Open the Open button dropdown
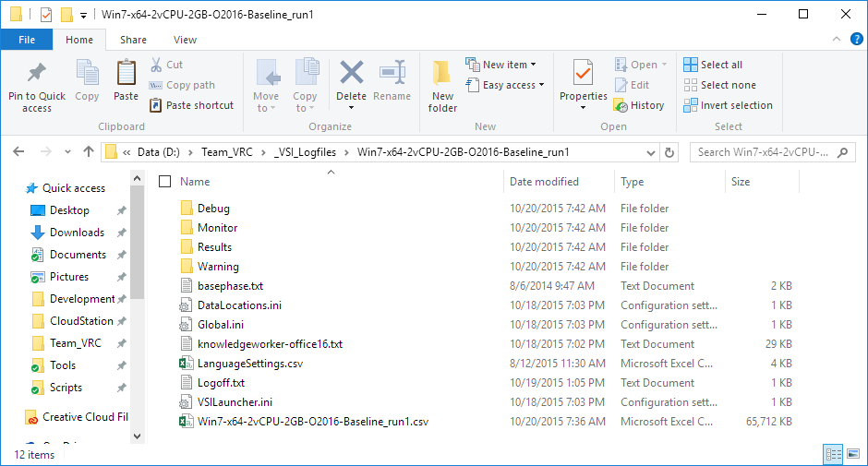This screenshot has width=868, height=466. (664, 65)
